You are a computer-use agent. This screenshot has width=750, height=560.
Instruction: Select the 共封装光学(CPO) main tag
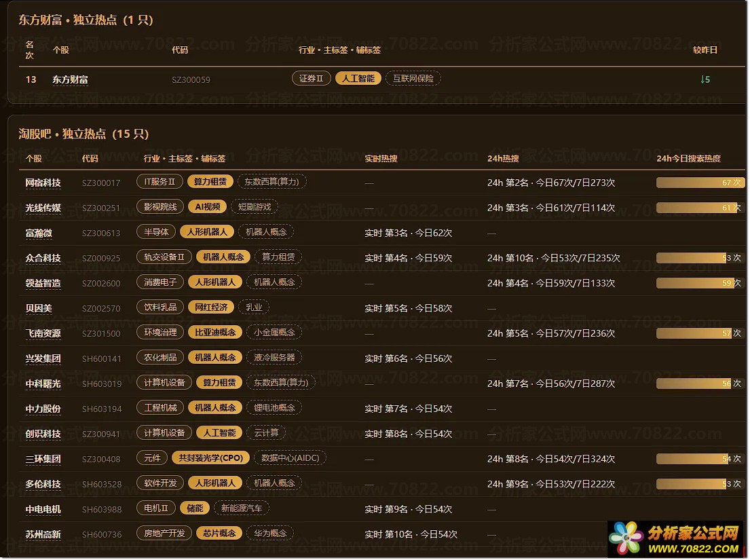(x=211, y=458)
